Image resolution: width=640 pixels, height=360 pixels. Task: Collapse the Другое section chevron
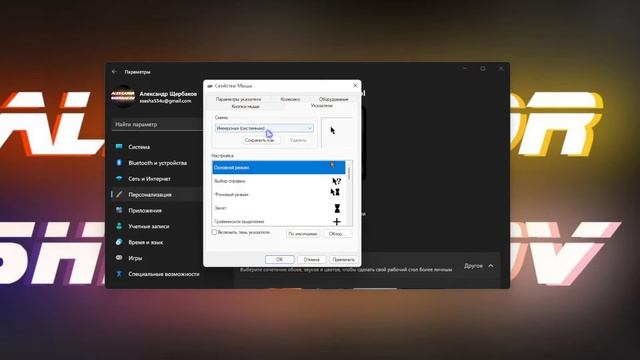coord(491,266)
